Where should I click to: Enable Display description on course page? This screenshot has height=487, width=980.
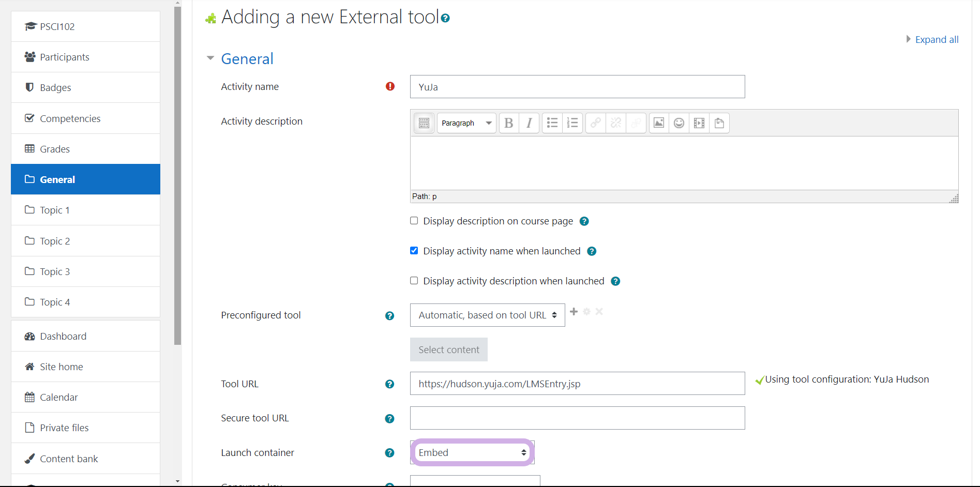tap(414, 221)
